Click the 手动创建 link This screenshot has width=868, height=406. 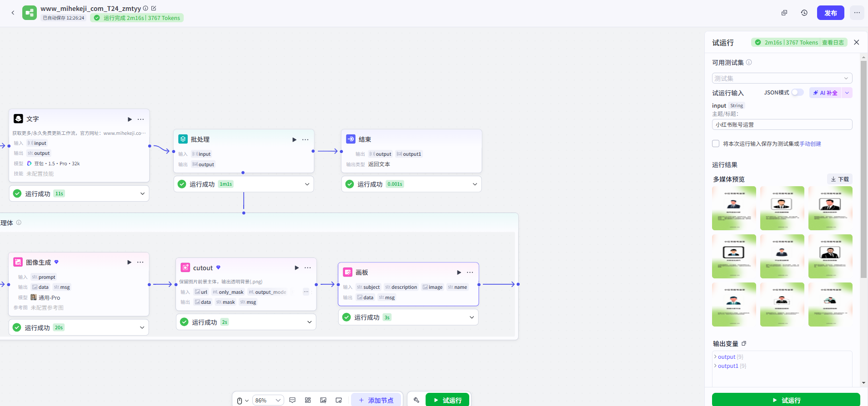tap(810, 144)
